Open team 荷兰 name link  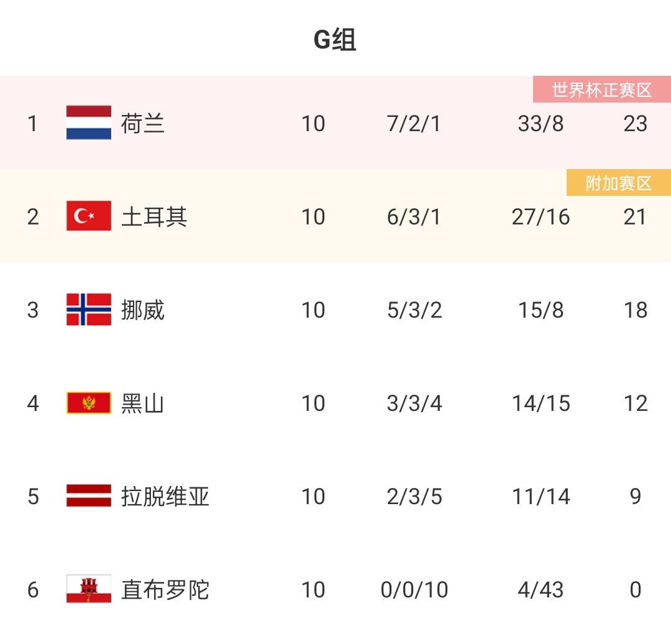tap(142, 124)
